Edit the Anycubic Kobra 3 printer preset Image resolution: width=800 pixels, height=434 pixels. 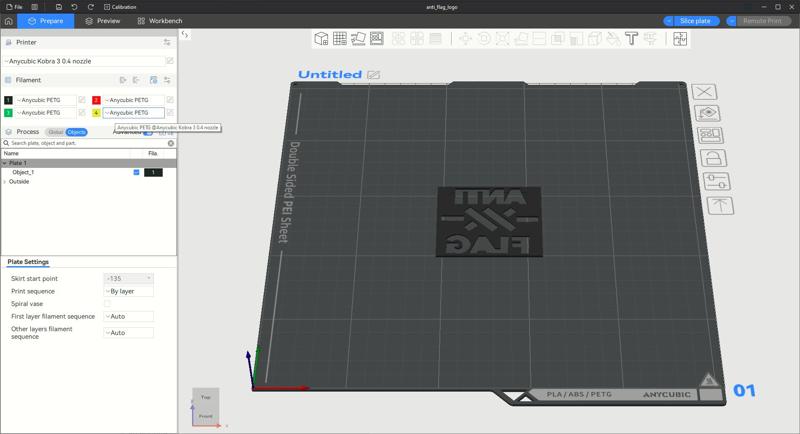coord(170,61)
